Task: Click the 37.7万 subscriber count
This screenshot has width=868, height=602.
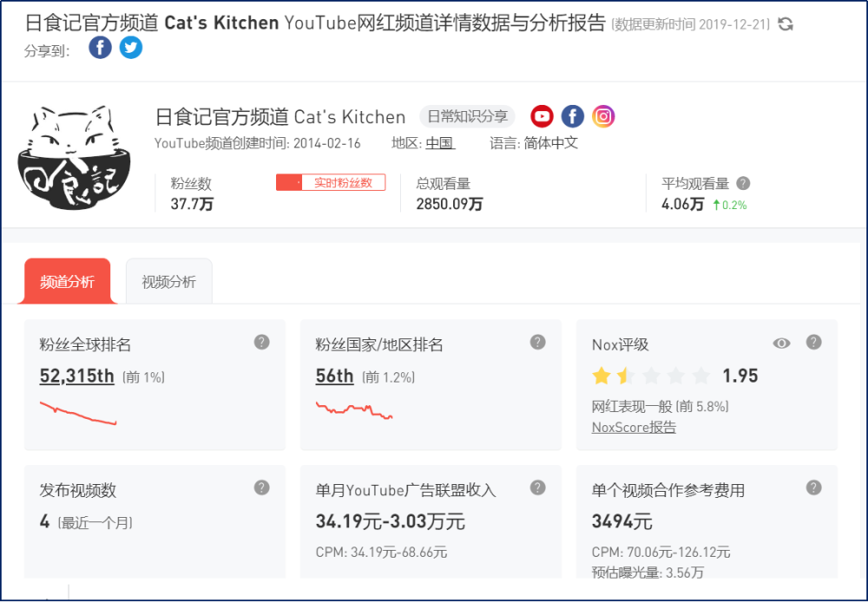Action: point(192,204)
